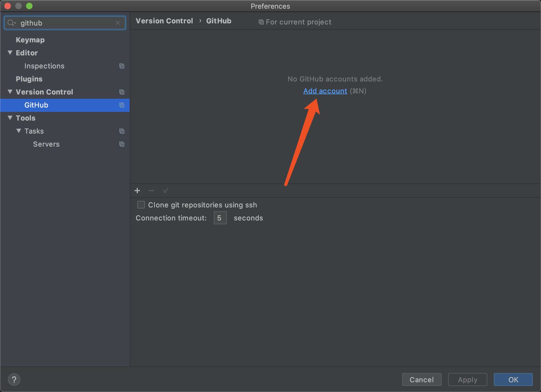Click the green zoom window button

pos(29,6)
